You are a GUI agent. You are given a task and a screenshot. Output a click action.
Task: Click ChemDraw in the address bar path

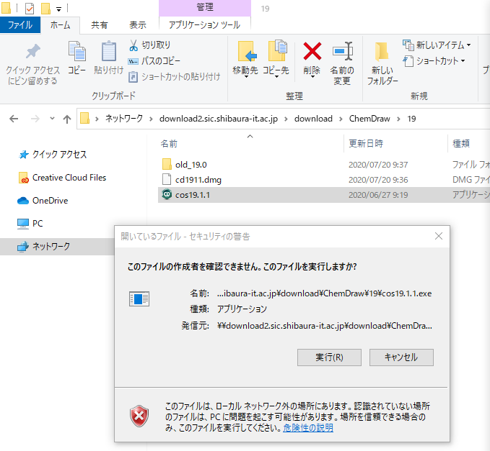tap(369, 119)
